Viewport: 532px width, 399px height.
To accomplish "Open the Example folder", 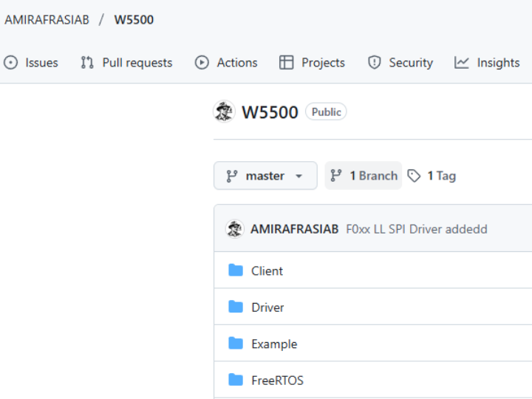I will pyautogui.click(x=273, y=344).
